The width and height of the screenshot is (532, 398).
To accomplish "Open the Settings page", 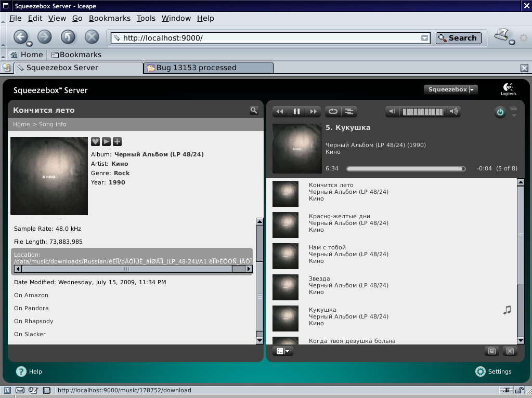I will [x=494, y=372].
